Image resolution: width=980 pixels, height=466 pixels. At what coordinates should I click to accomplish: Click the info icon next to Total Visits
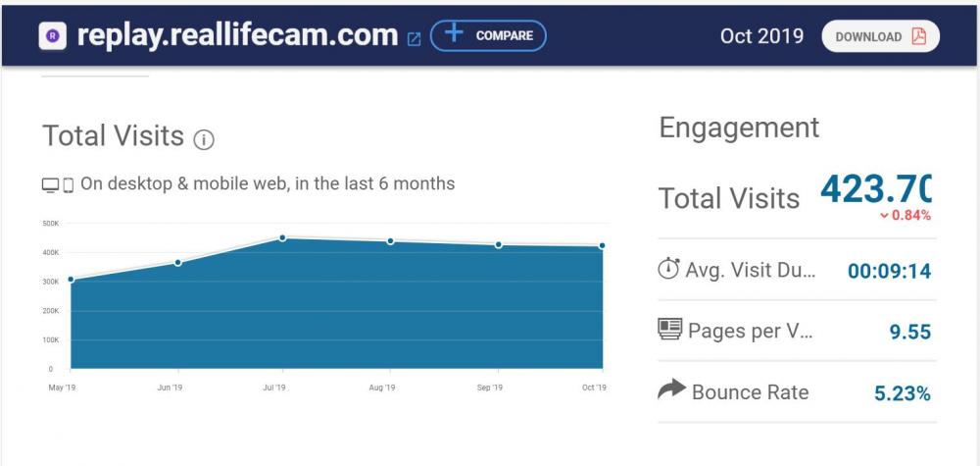click(x=204, y=139)
